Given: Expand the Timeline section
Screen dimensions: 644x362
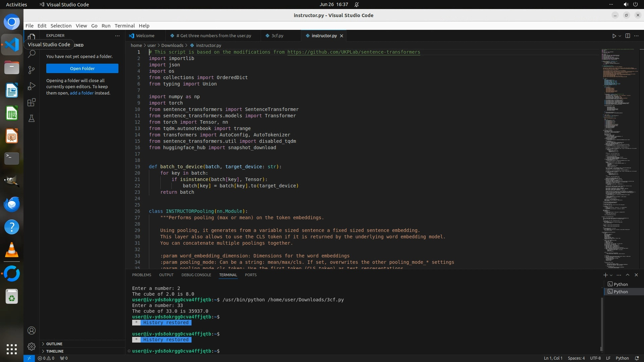Looking at the screenshot, I should (x=55, y=351).
